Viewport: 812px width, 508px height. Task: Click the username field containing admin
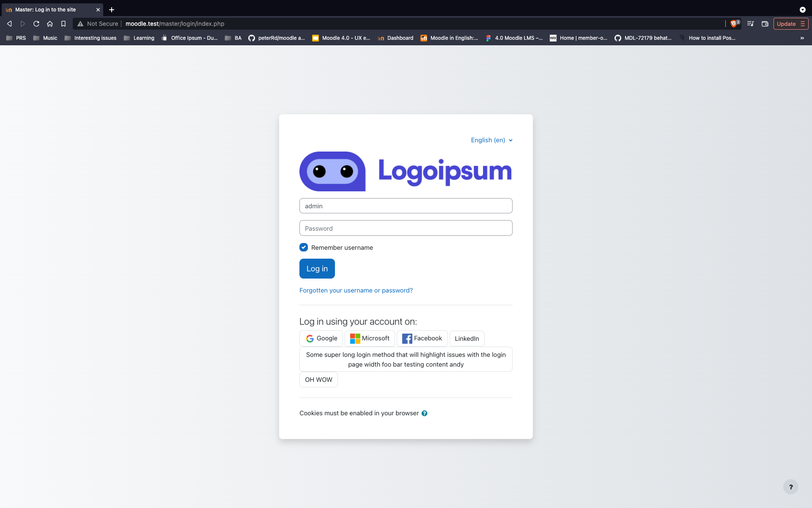[x=406, y=206]
